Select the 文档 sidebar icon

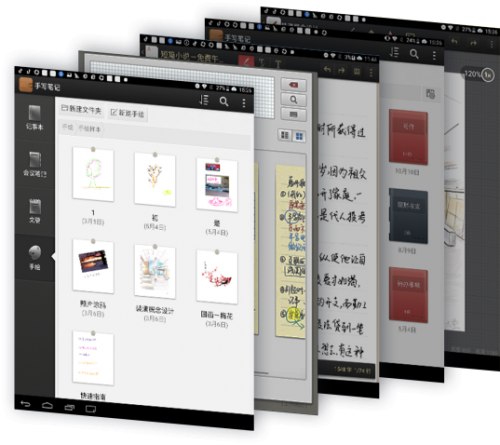tap(35, 210)
